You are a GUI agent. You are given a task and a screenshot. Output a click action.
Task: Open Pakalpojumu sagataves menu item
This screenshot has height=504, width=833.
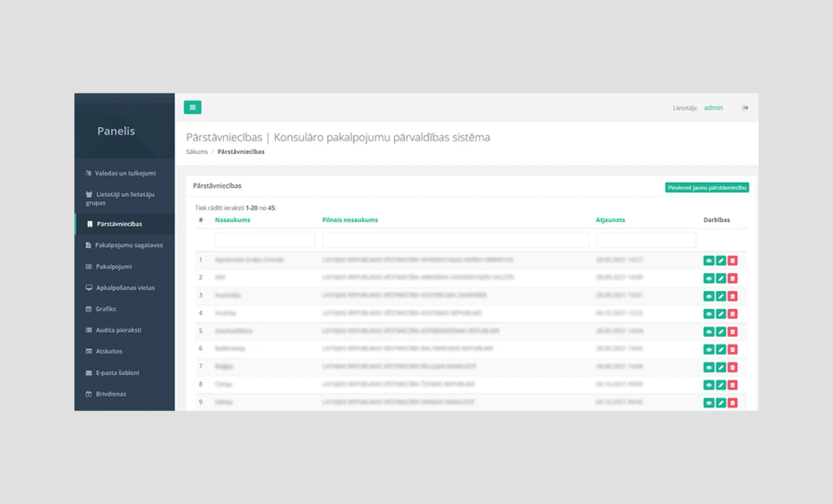click(125, 245)
